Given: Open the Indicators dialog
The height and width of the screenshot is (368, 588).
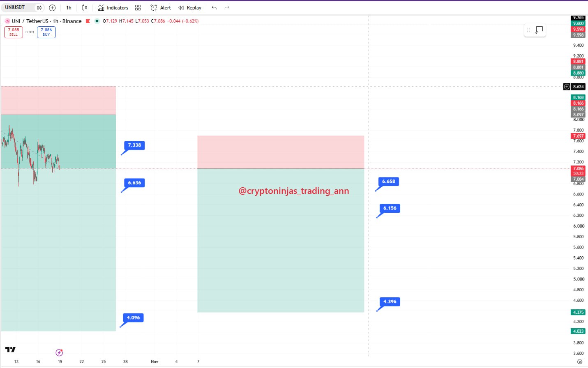Looking at the screenshot, I should 113,8.
